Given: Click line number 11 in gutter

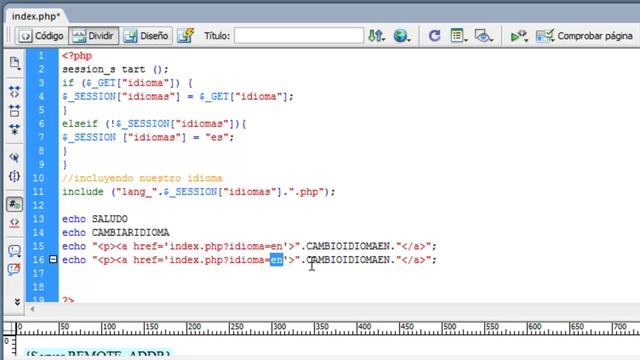Looking at the screenshot, I should point(38,191).
